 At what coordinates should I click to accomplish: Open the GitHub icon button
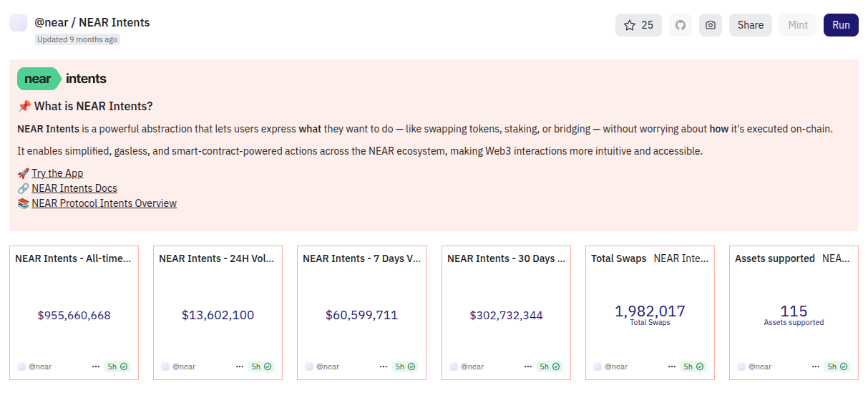[681, 25]
